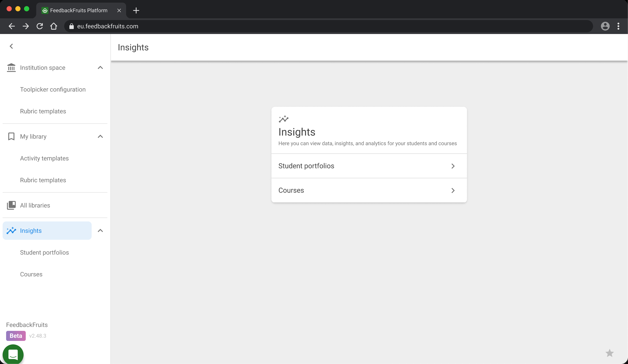Reload the current page

tap(40, 26)
